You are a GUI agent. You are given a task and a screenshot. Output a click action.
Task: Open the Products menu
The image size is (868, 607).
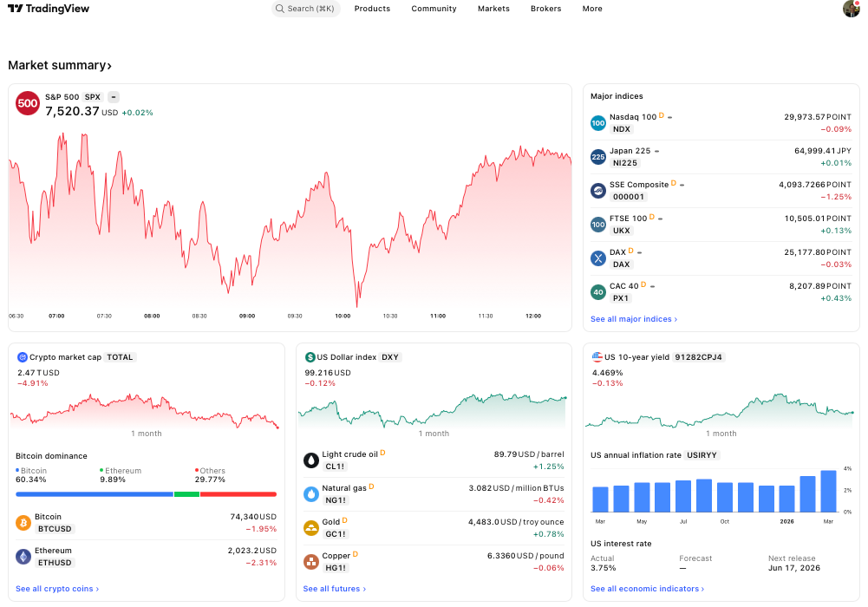(x=372, y=9)
